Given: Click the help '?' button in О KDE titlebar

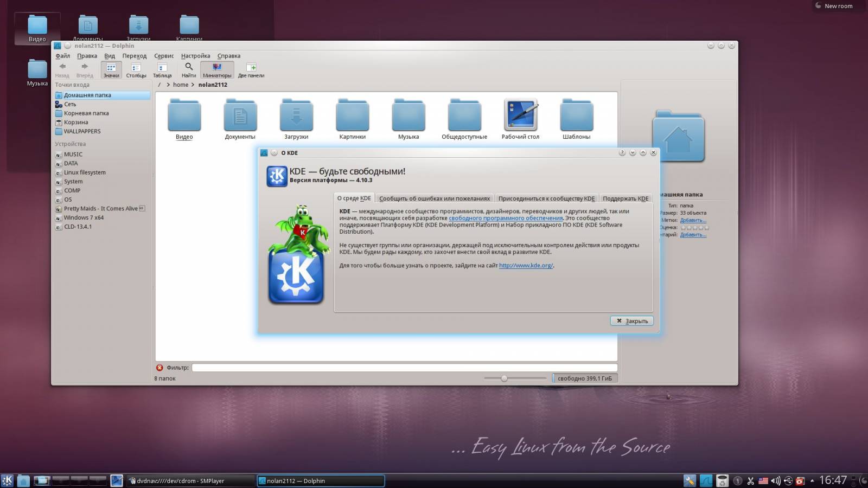Looking at the screenshot, I should [622, 153].
